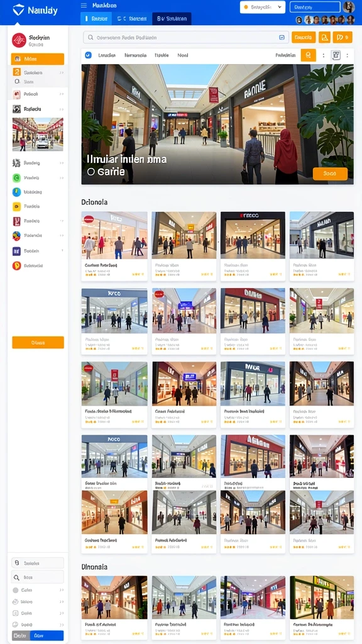Switch to the dark navy tab in the header

172,18
